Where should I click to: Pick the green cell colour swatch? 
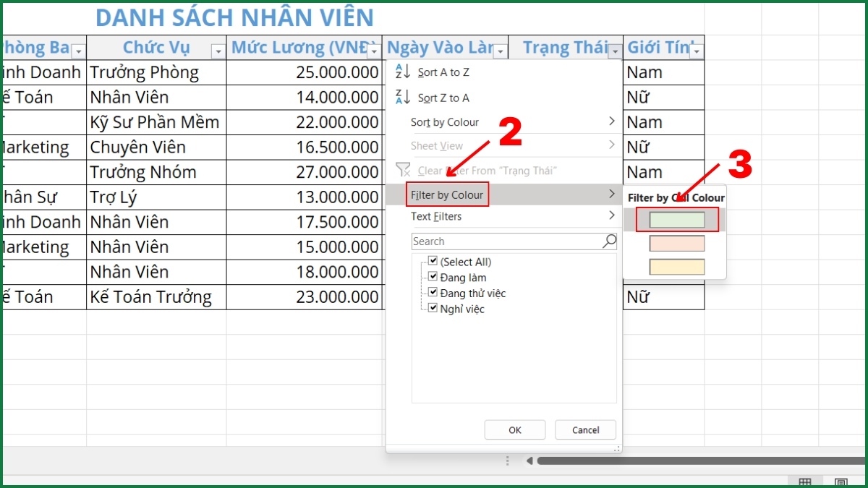click(677, 218)
